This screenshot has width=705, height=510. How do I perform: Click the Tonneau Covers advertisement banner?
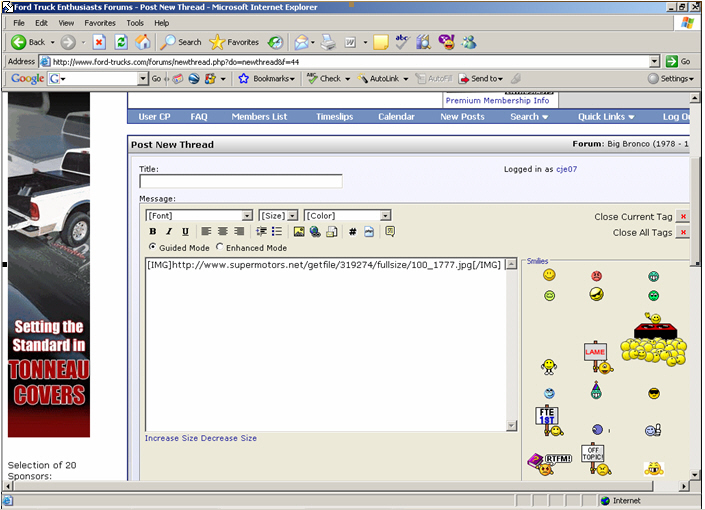coord(49,264)
